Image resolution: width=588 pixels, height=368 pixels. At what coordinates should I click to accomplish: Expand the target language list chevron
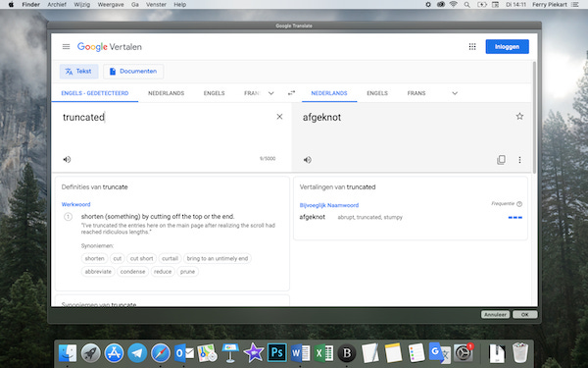[x=455, y=93]
